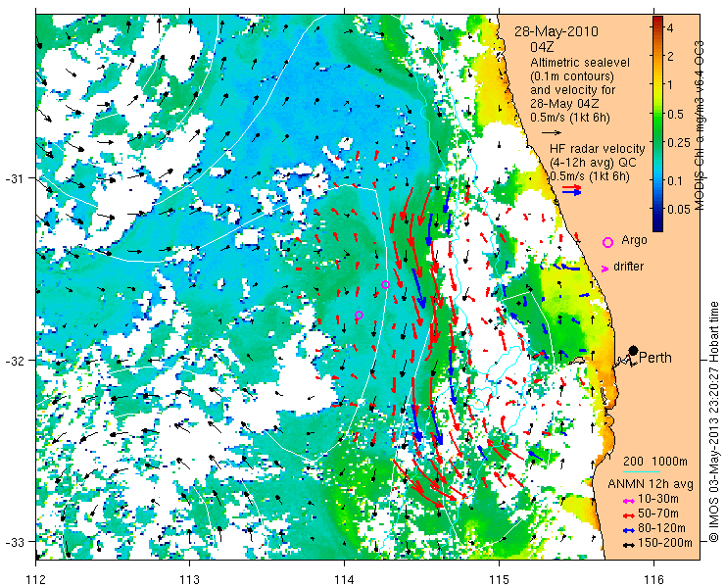
Task: Click the latitude -33 axis label
Action: [x=15, y=541]
